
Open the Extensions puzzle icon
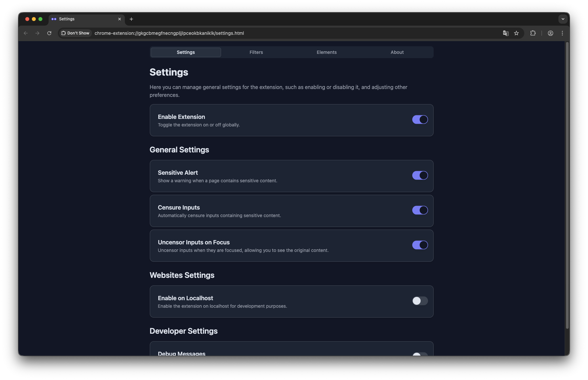pos(533,33)
